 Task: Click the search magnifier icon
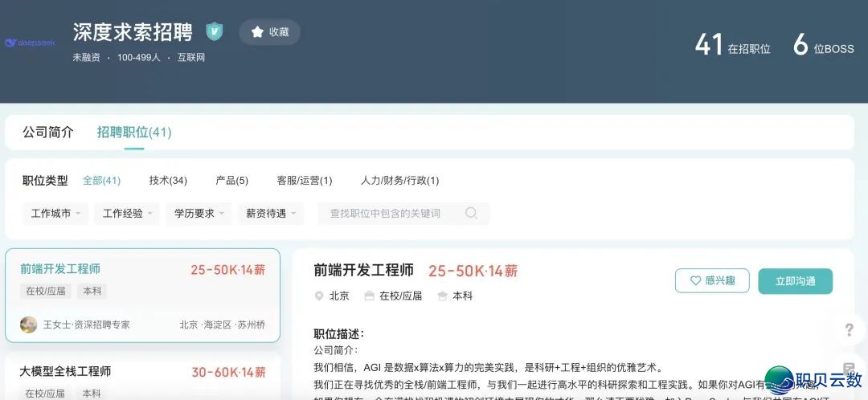[471, 213]
